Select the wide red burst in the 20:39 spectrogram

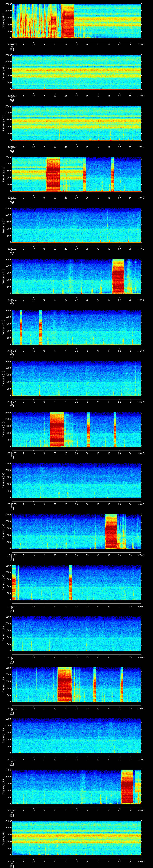(x=53, y=174)
